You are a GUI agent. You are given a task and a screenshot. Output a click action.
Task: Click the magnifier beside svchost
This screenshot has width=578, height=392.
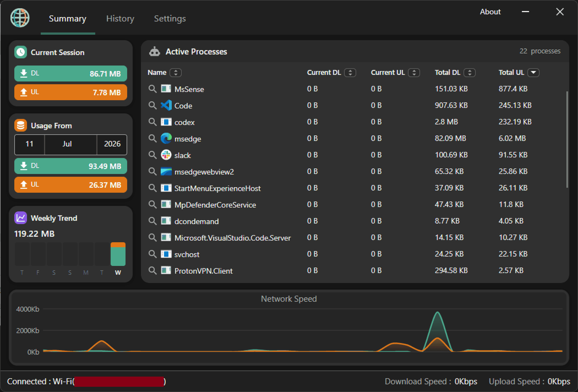click(x=152, y=254)
